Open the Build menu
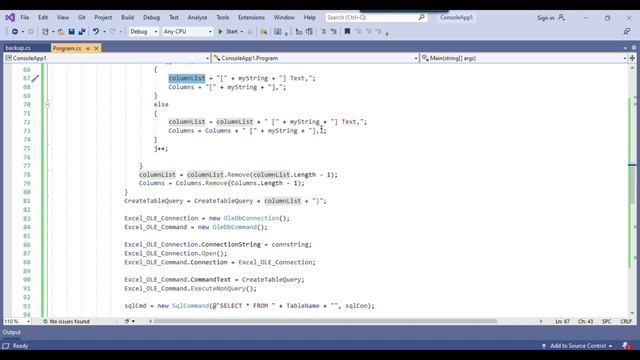This screenshot has height=360, width=640. [127, 18]
